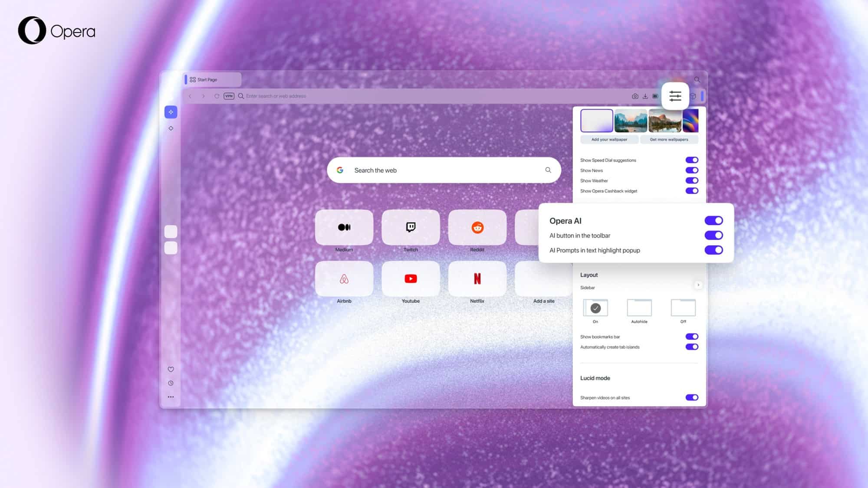Viewport: 868px width, 488px height.
Task: Toggle Sharpen videos on all sites
Action: 692,397
